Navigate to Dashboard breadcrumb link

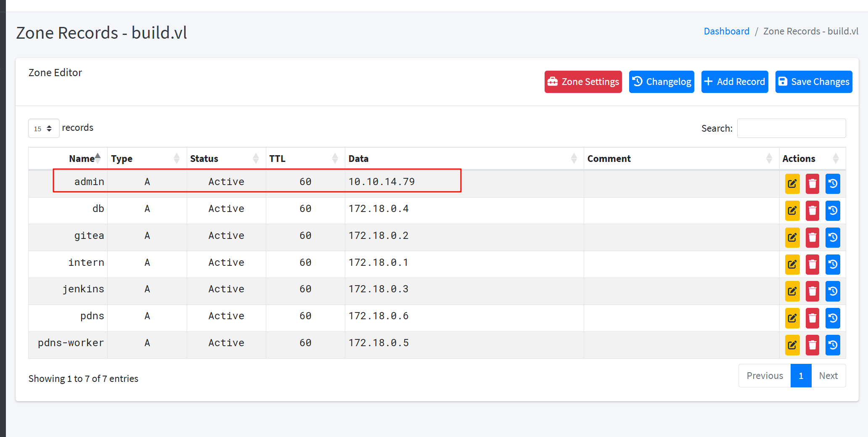pos(726,31)
